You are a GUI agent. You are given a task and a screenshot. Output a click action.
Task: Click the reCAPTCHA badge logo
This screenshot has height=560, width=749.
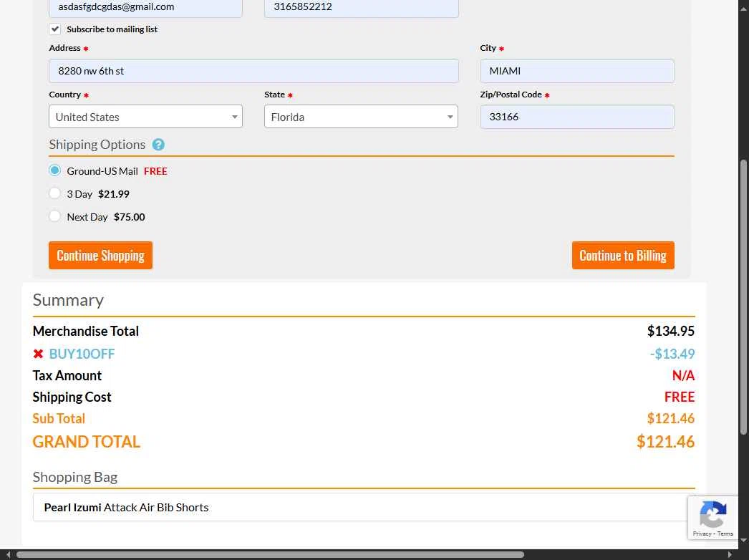point(712,515)
